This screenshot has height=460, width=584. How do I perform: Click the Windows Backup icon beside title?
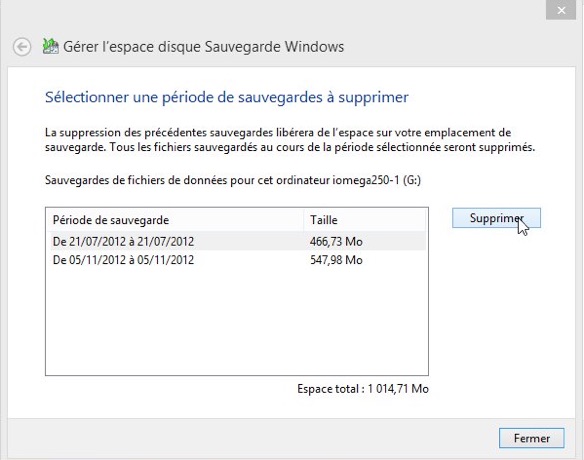click(51, 47)
